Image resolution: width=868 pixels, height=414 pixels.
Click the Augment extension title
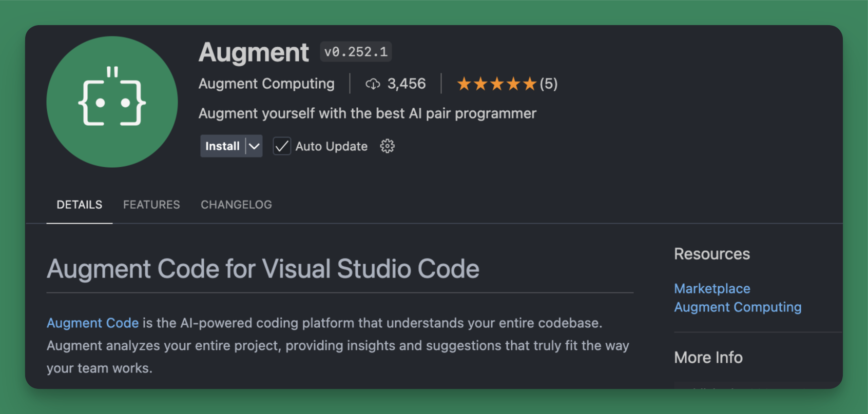point(254,52)
